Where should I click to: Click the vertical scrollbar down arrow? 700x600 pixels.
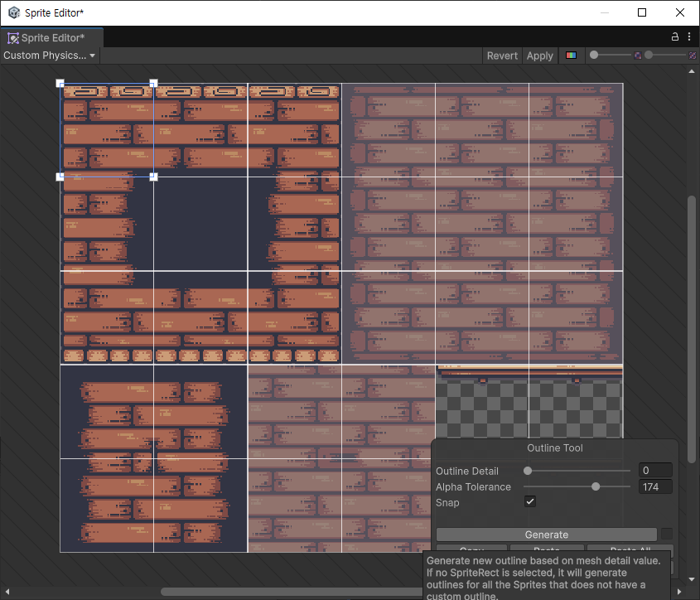tap(692, 579)
